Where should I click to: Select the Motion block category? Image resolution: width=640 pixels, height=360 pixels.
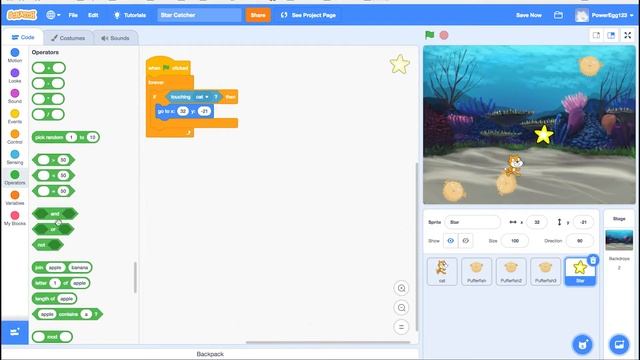15,56
